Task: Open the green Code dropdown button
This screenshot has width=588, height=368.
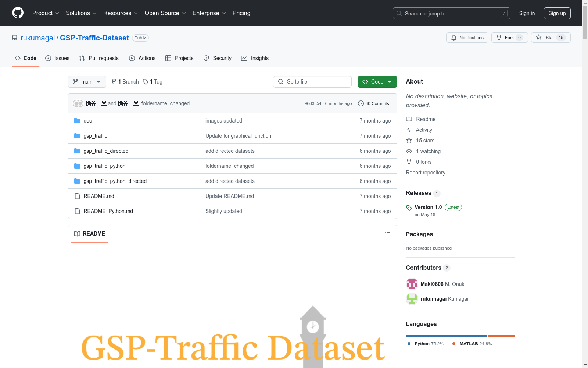Action: click(x=377, y=82)
